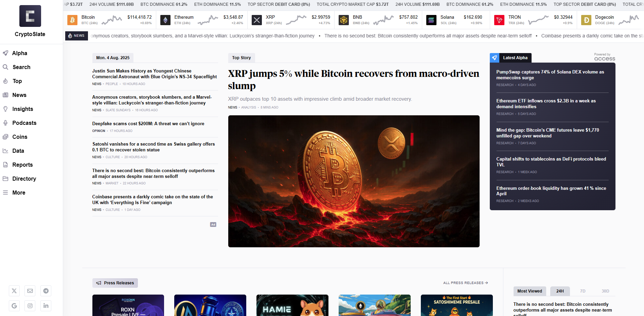This screenshot has width=644, height=316.
Task: Open Capital shifts to stablecoins article
Action: [551, 162]
